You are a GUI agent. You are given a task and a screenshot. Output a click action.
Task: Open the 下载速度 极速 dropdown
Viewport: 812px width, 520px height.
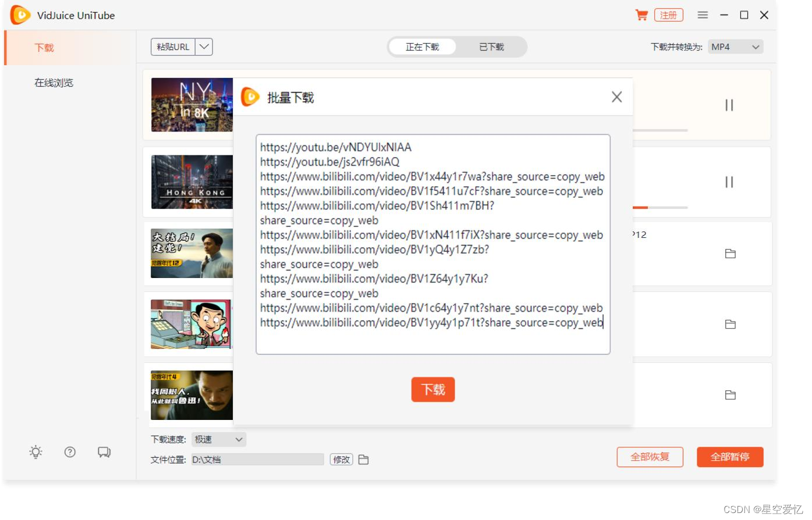tap(219, 440)
